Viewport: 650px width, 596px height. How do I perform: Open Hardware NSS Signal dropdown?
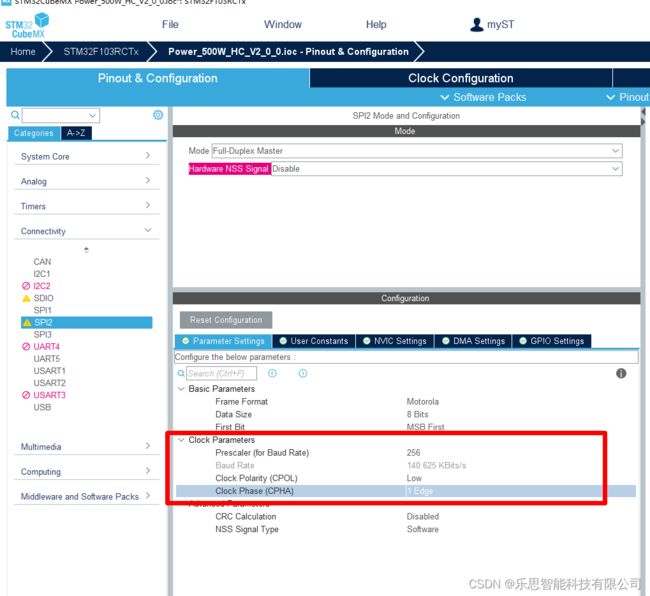point(446,169)
